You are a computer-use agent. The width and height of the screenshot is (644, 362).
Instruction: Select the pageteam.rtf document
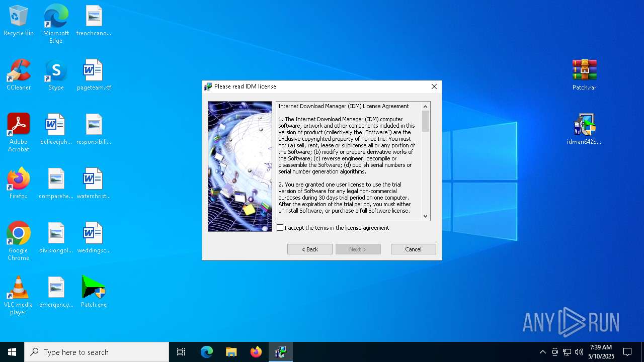[94, 75]
